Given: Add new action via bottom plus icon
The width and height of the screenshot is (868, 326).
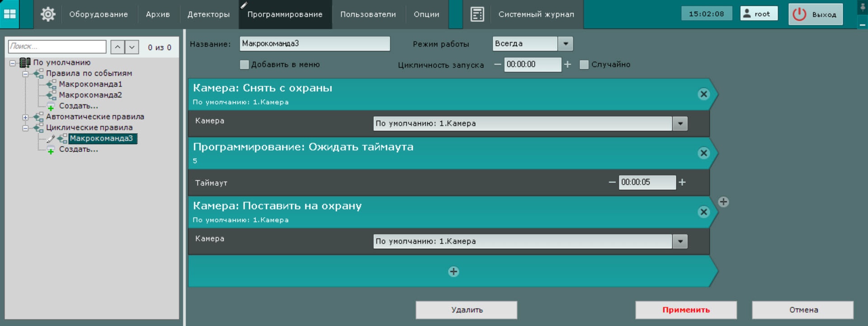Looking at the screenshot, I should (453, 271).
